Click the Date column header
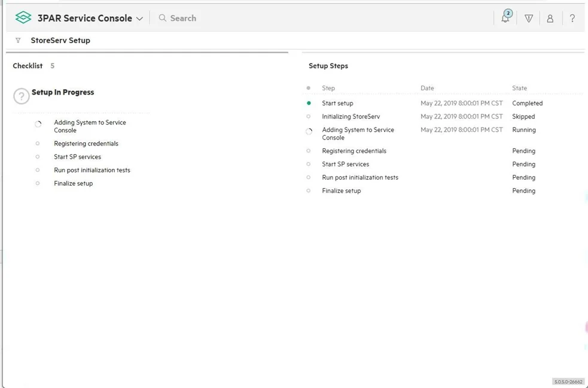 coord(427,88)
